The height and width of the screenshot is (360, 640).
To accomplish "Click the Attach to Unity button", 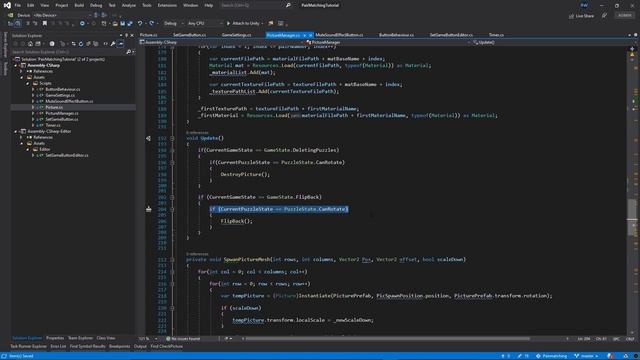I will pyautogui.click(x=243, y=24).
